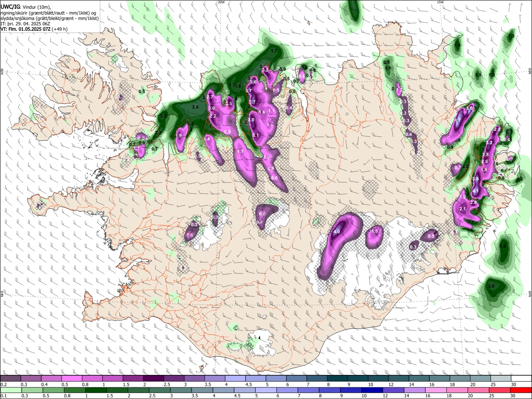Select the snow scale swatch between 1 and 1.5
Viewport: 532px width, 399px height.
pos(112,379)
